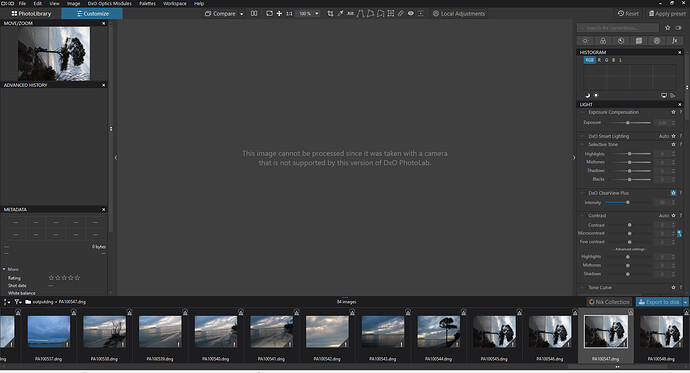Select B histogram channel

click(x=613, y=60)
